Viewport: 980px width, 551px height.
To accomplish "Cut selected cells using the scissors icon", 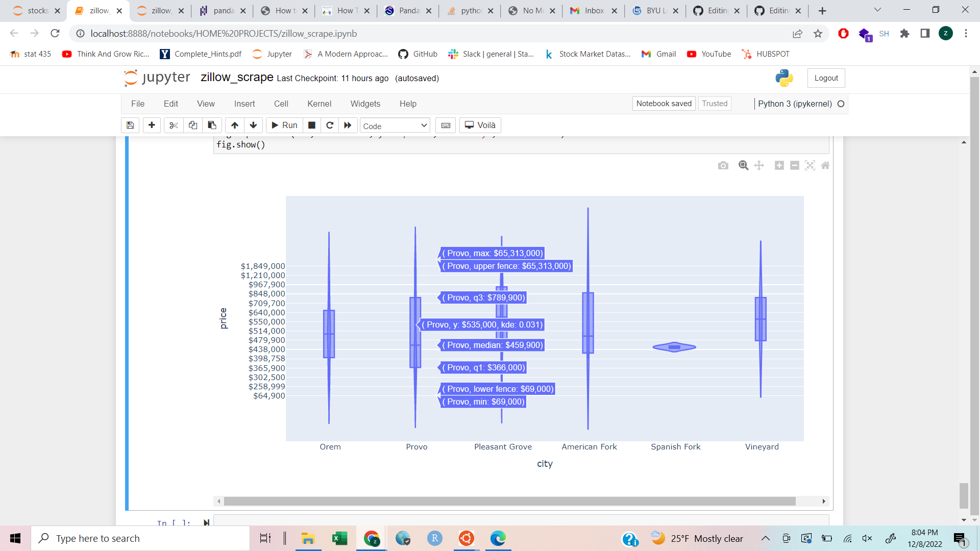I will [174, 126].
